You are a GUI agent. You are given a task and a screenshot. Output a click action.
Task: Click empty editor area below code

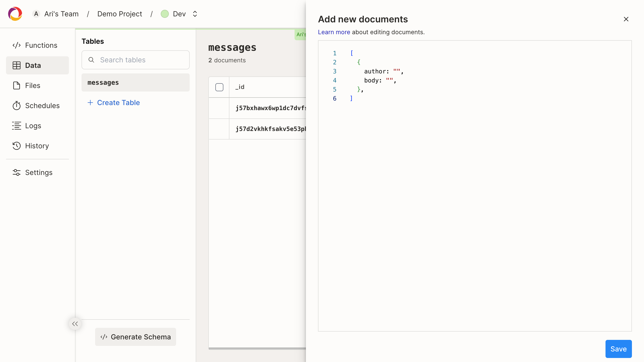tap(475, 216)
